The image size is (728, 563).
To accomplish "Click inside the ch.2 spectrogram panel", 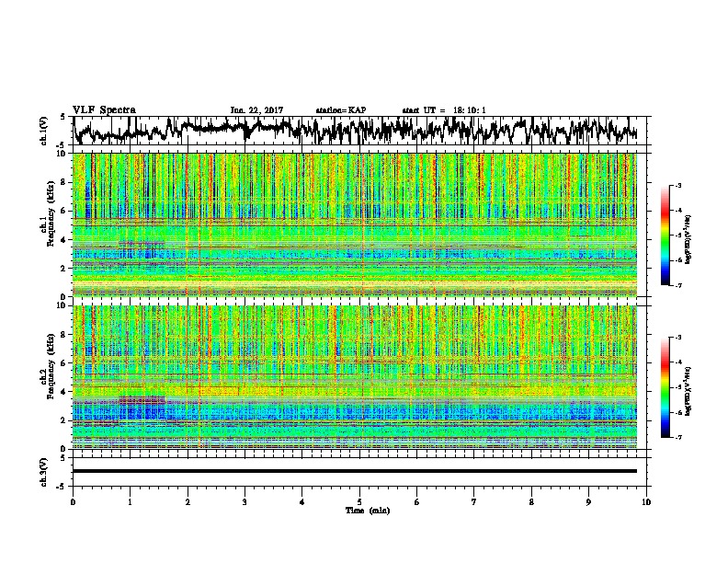I will click(355, 377).
